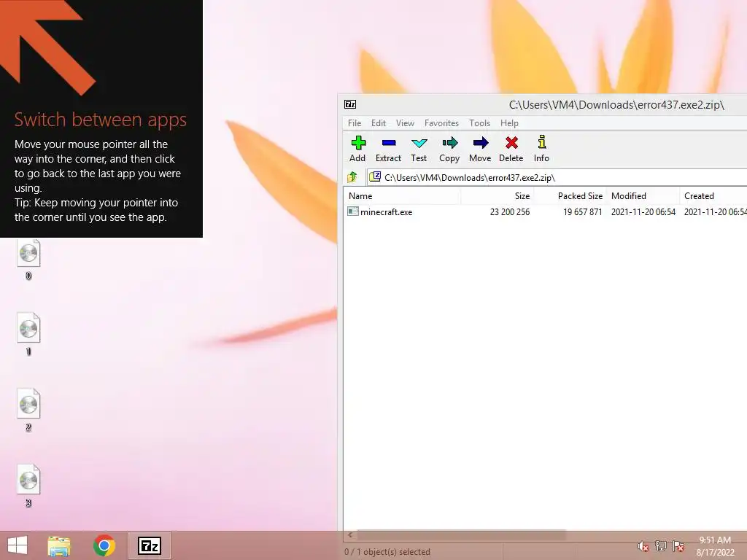Click status text '0 / 1 object(s) selected'

[387, 552]
